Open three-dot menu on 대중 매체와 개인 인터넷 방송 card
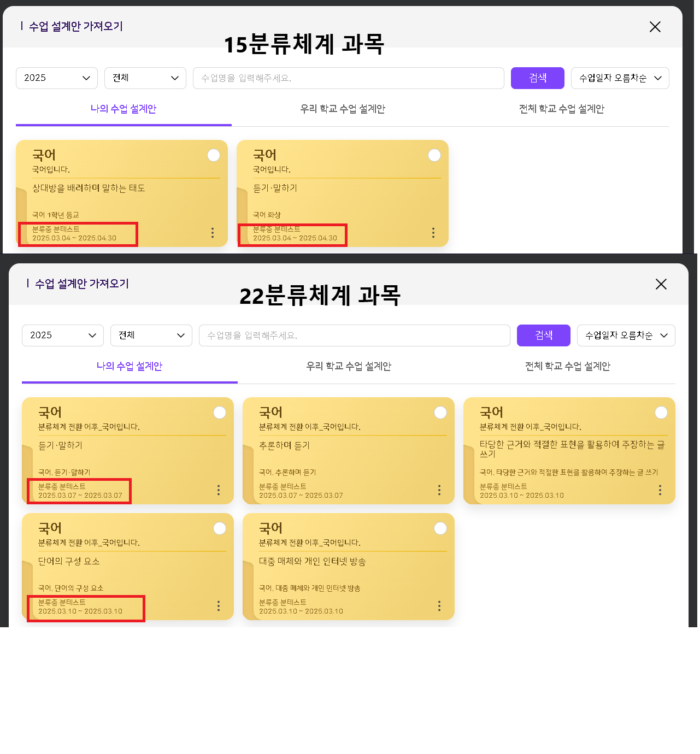The height and width of the screenshot is (754, 700). [x=439, y=606]
